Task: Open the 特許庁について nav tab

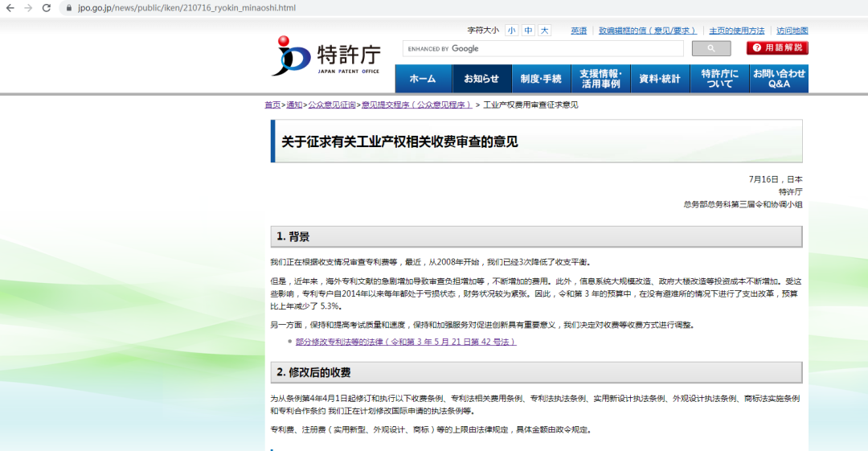Action: (719, 79)
